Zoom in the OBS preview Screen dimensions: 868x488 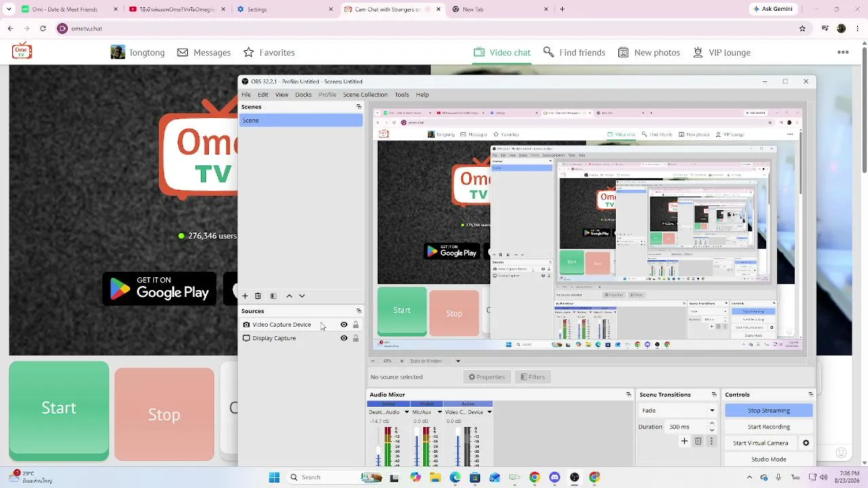[x=401, y=361]
